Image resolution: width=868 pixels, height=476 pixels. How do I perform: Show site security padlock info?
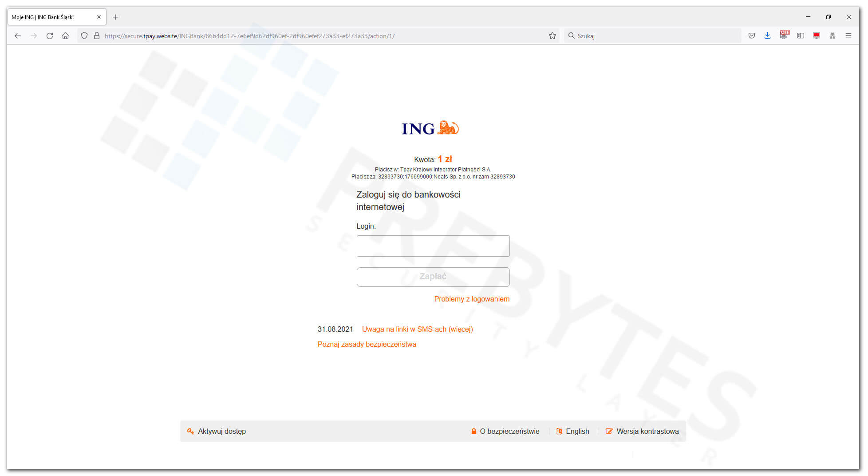tap(97, 36)
